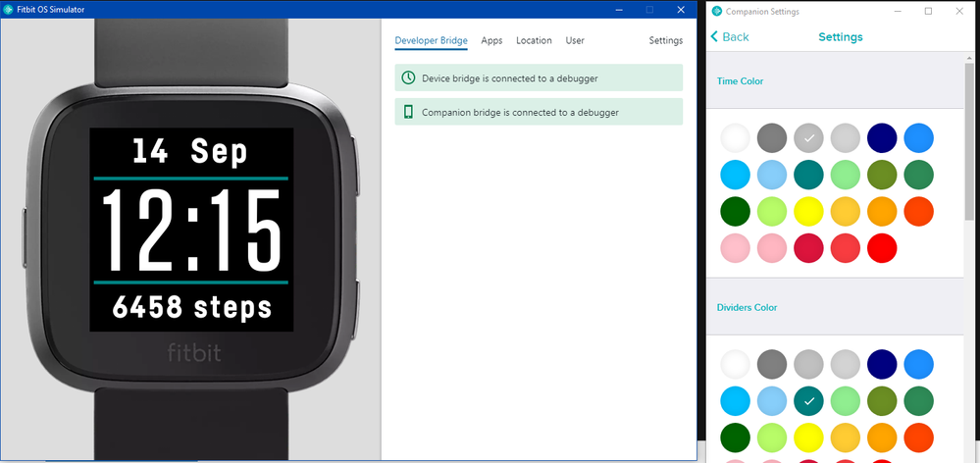This screenshot has width=980, height=463.
Task: Pick white for Time Color
Action: (735, 138)
